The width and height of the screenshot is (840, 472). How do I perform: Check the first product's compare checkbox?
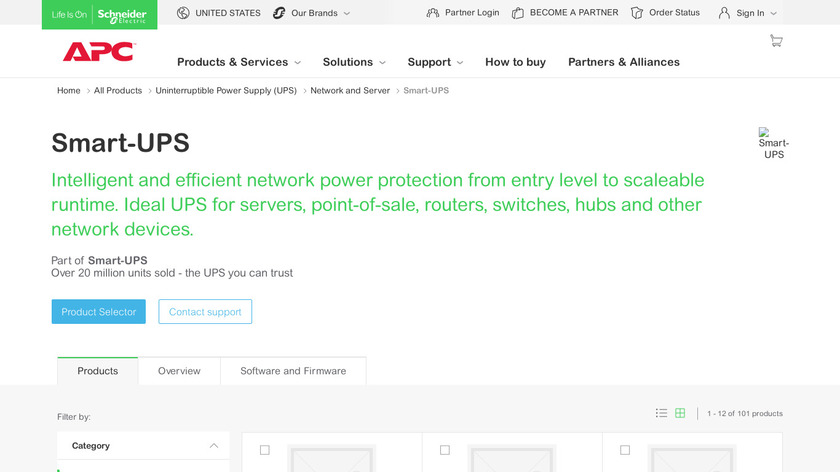pyautogui.click(x=265, y=450)
